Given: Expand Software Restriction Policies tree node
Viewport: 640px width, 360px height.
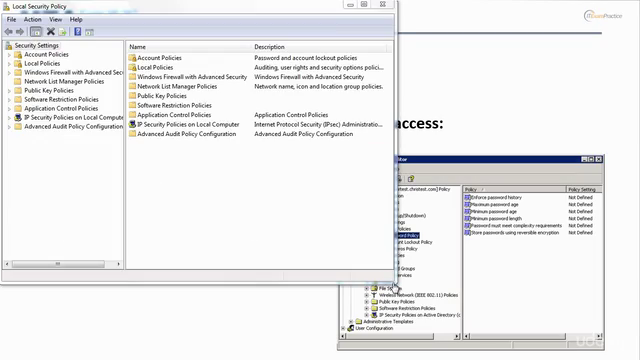Looking at the screenshot, I should 9,100.
